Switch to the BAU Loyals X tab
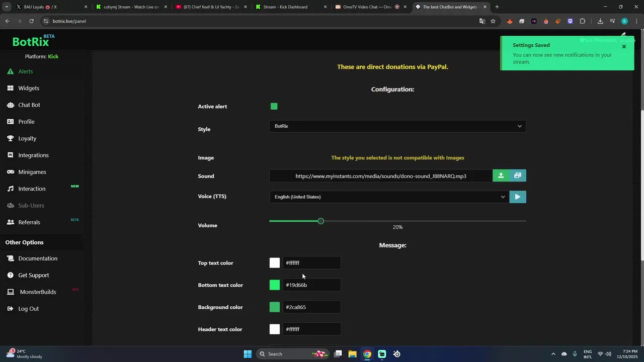Screen dimensions: 644x362 coord(50,7)
